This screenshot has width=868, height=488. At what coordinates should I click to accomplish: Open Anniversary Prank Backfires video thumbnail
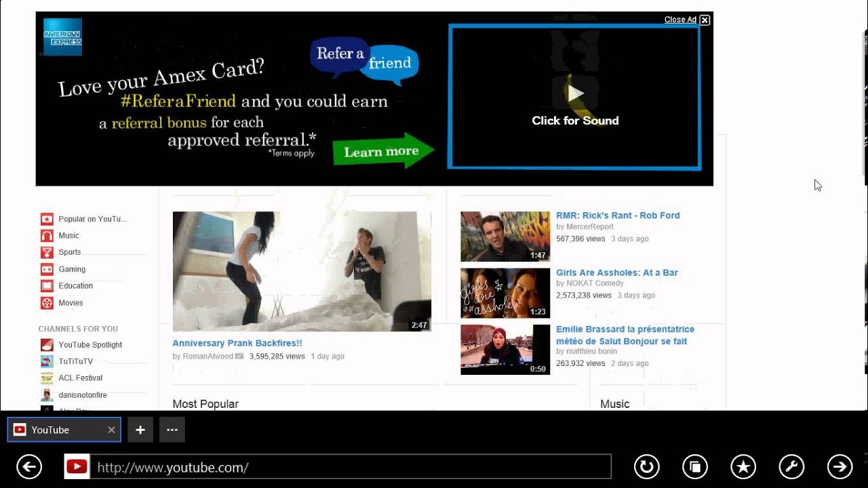(302, 271)
